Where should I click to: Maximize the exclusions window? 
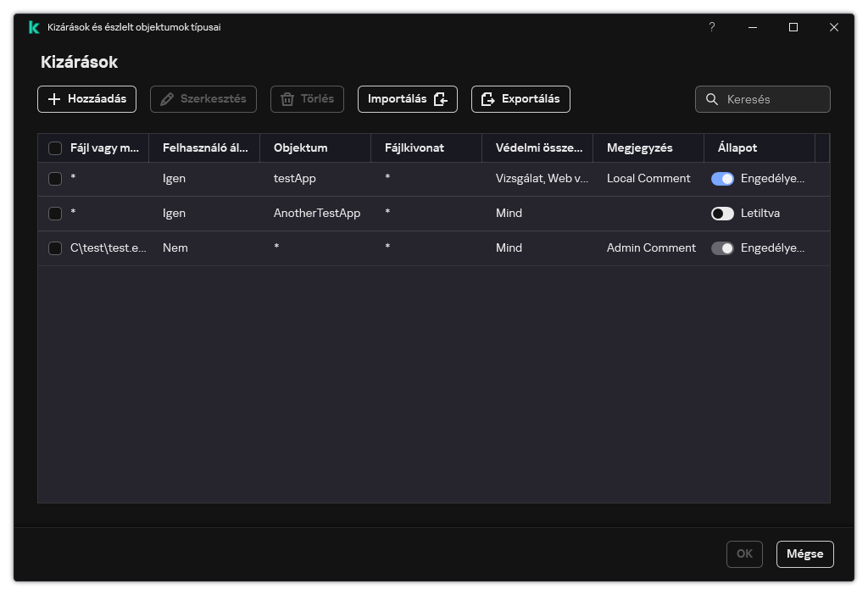(793, 27)
